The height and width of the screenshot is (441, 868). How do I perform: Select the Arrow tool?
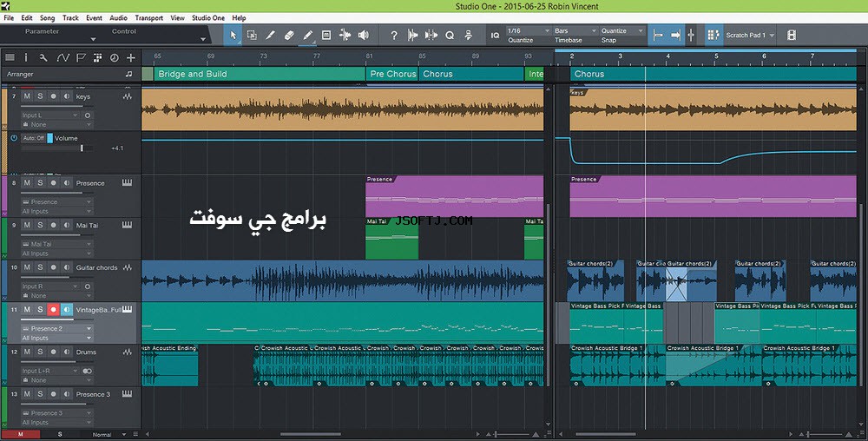(x=233, y=35)
